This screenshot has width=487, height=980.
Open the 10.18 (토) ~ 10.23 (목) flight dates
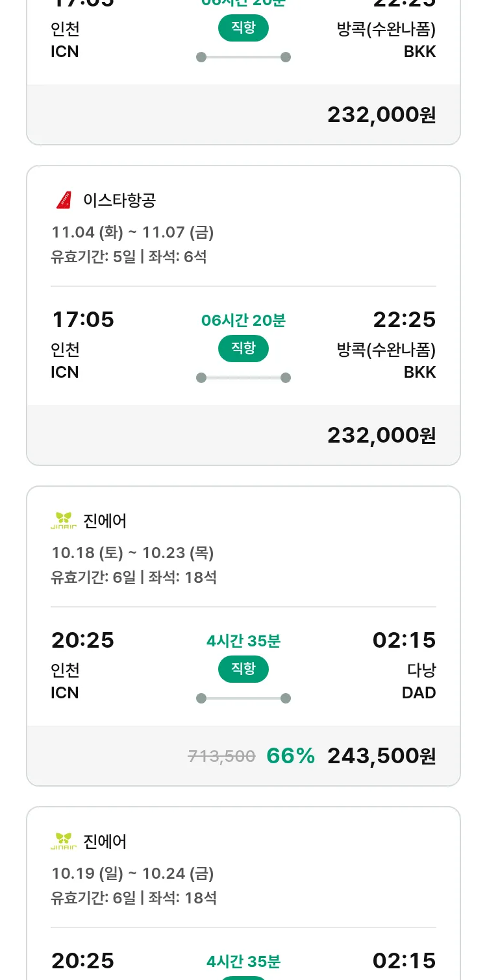(x=132, y=553)
